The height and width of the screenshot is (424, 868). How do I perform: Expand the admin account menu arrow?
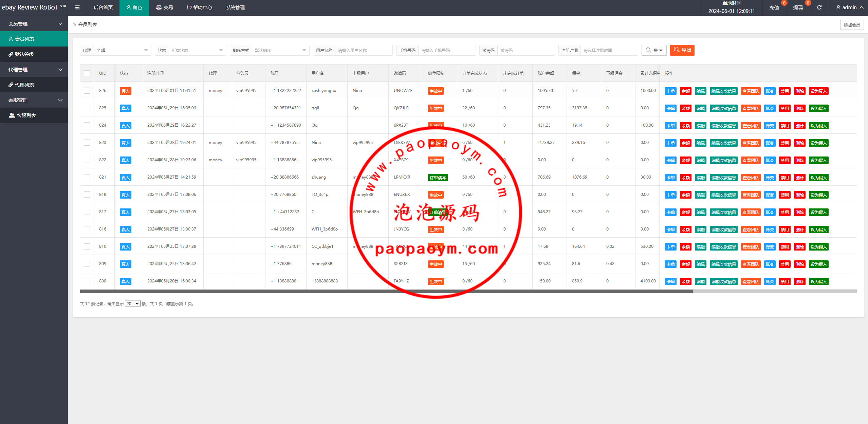(862, 7)
